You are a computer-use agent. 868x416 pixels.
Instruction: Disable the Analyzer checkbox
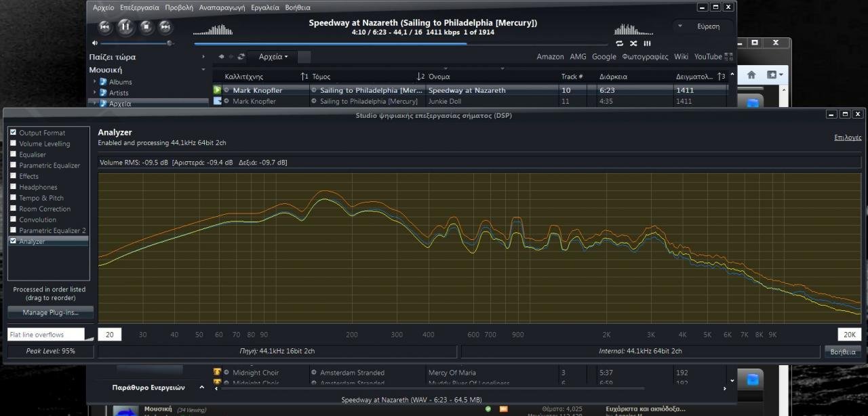click(x=13, y=241)
